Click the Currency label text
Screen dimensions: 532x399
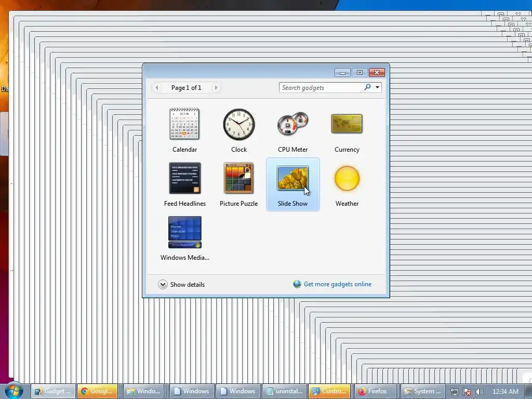click(347, 150)
